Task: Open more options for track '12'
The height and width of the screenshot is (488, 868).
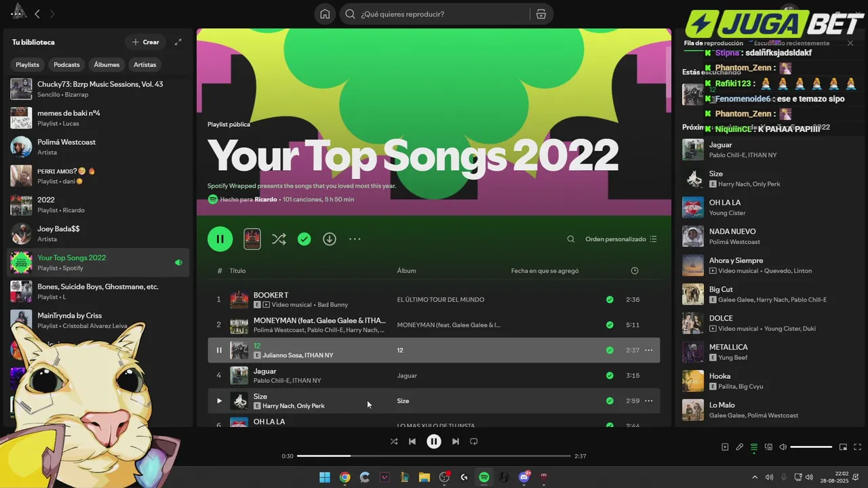Action: coord(648,350)
